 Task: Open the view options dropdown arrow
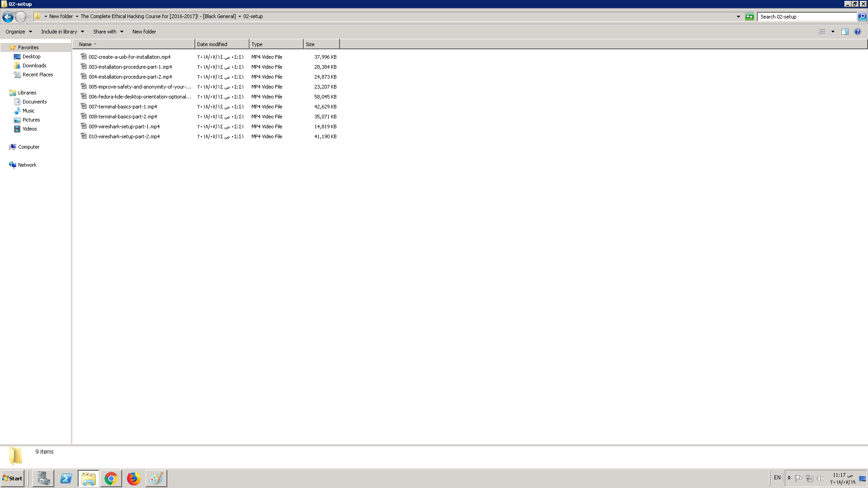tap(833, 32)
